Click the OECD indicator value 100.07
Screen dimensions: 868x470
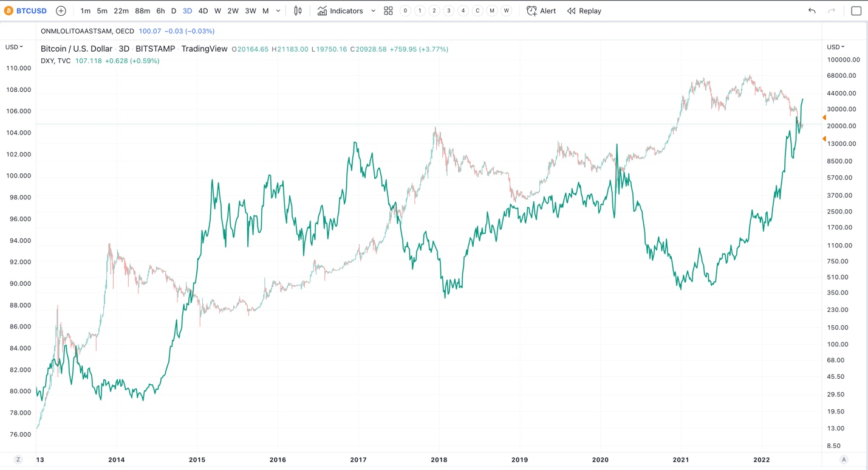[x=150, y=31]
